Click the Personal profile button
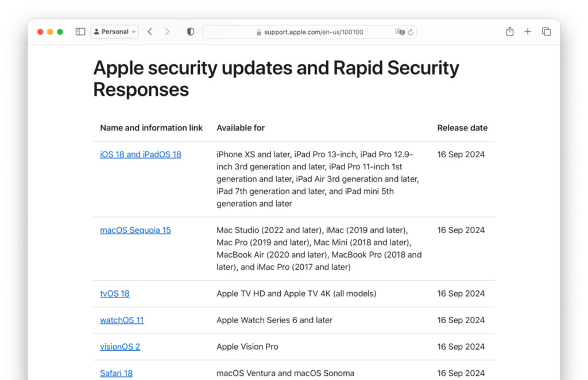Image resolution: width=588 pixels, height=380 pixels. [114, 32]
